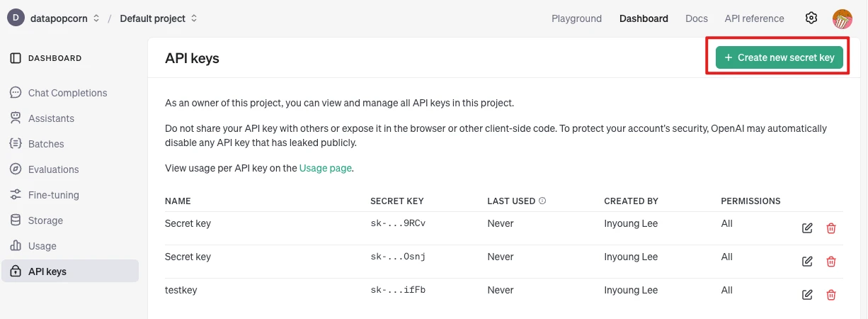Select Chat Completions in sidebar
This screenshot has width=868, height=319.
coord(67,93)
